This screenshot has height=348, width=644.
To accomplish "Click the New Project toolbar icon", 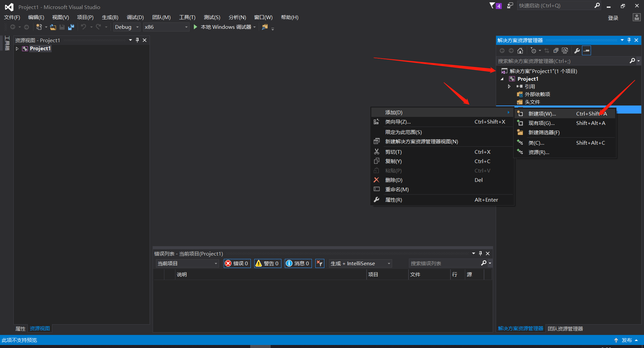I will pyautogui.click(x=39, y=27).
